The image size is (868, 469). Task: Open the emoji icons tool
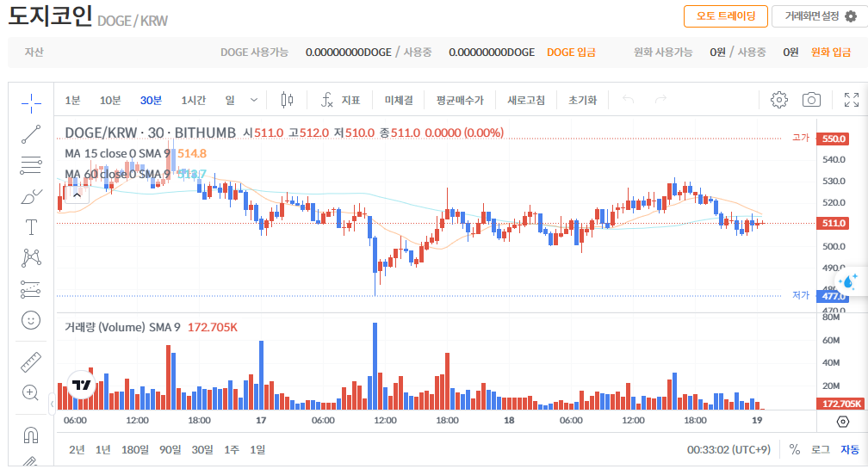point(31,320)
